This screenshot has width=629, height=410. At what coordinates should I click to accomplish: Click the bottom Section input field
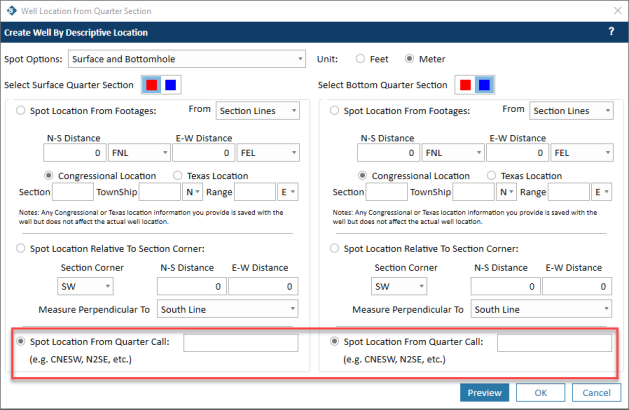[387, 192]
